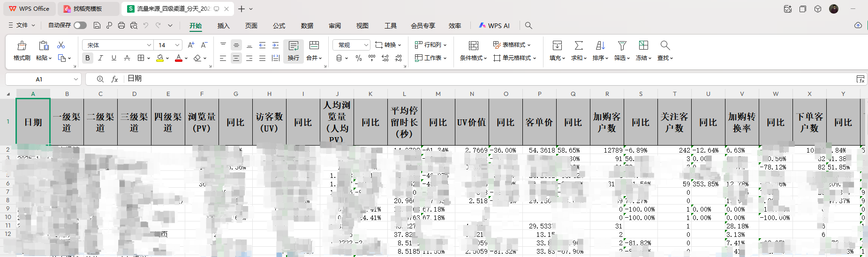Toggle vertical middle alignment
Screen dimensions: 868x257
[x=236, y=45]
